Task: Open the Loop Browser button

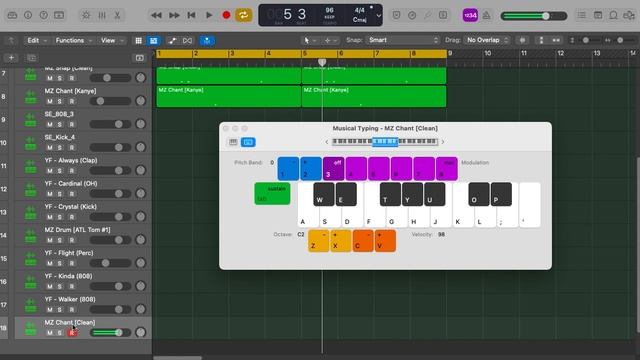Action: click(613, 16)
